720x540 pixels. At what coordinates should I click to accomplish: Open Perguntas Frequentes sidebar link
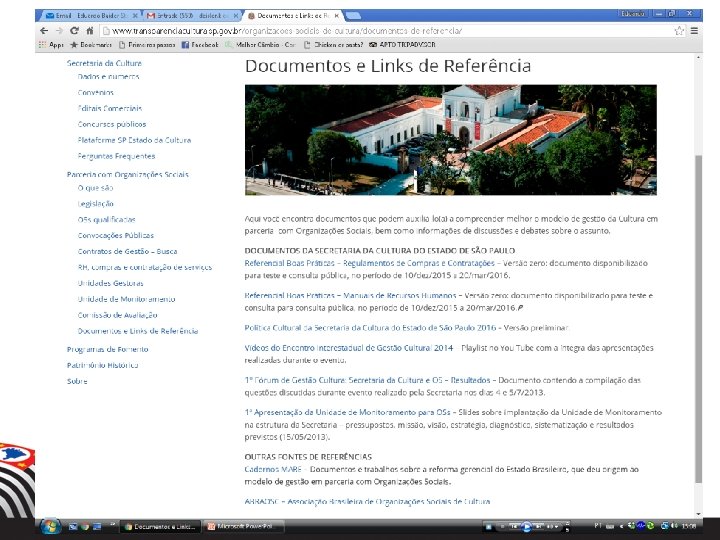tap(116, 156)
